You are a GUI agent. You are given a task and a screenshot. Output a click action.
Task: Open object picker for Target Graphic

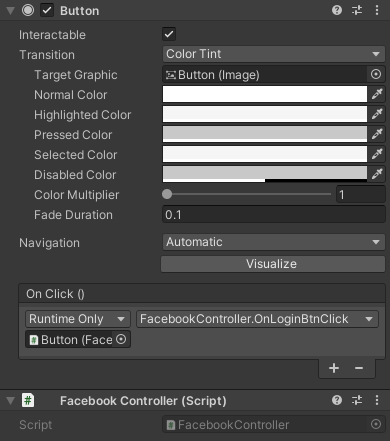click(x=376, y=74)
